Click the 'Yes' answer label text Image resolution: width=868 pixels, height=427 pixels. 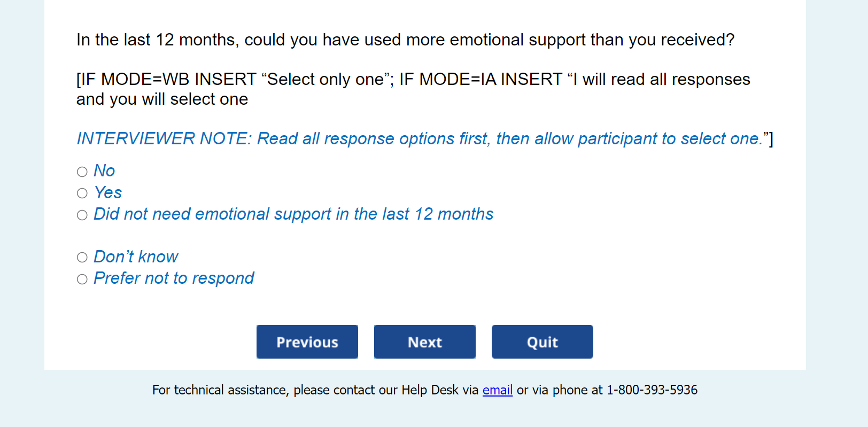coord(108,192)
